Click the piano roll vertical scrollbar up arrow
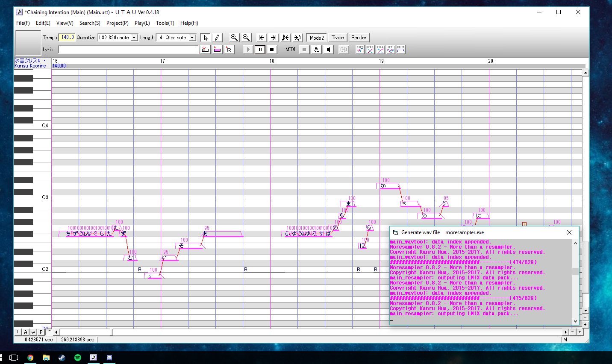This screenshot has height=364, width=612. click(x=586, y=73)
